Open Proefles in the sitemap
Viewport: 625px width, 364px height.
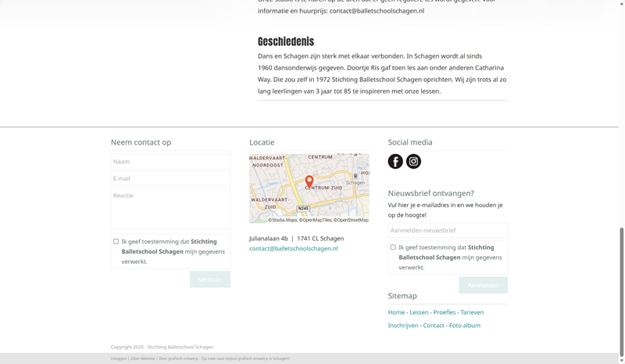click(445, 312)
